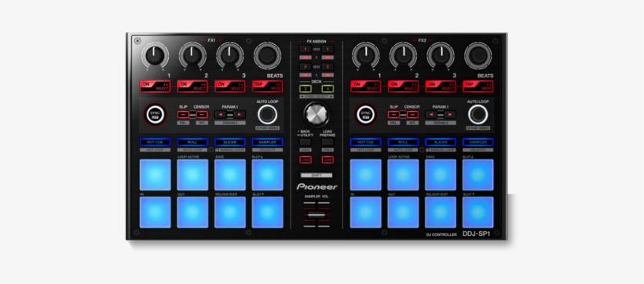Toggle FX2 effect 2 ON button
The image size is (644, 284).
click(403, 87)
